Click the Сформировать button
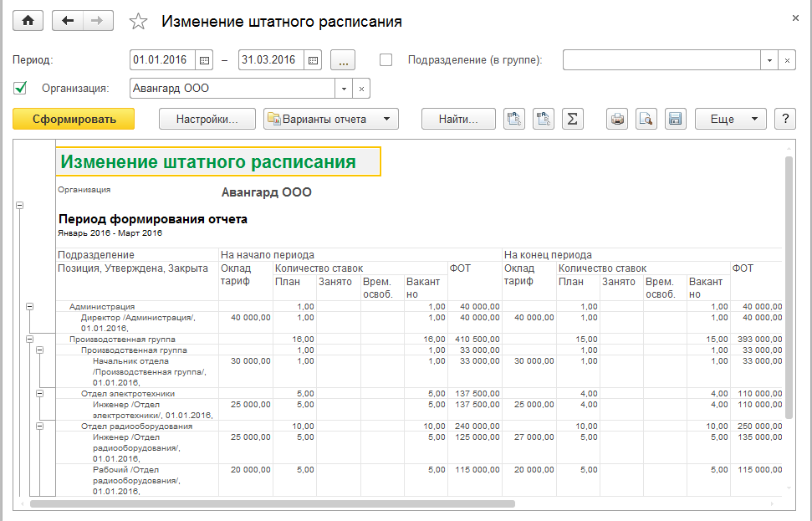The width and height of the screenshot is (812, 521). (74, 119)
